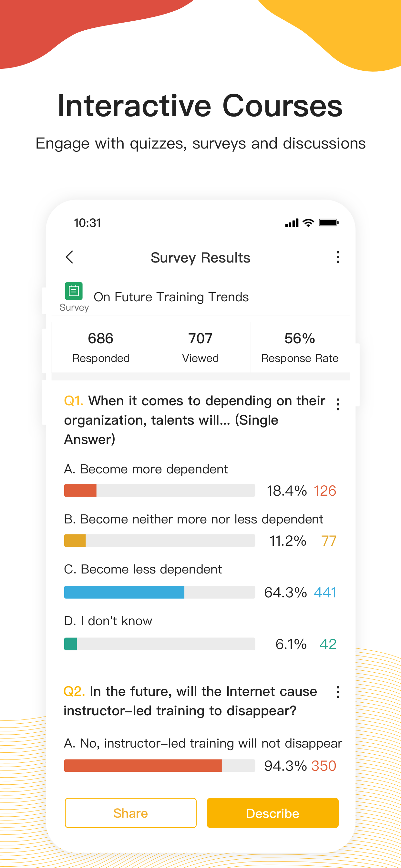Tap the cellular signal bars icon
The width and height of the screenshot is (401, 868).
(x=292, y=223)
